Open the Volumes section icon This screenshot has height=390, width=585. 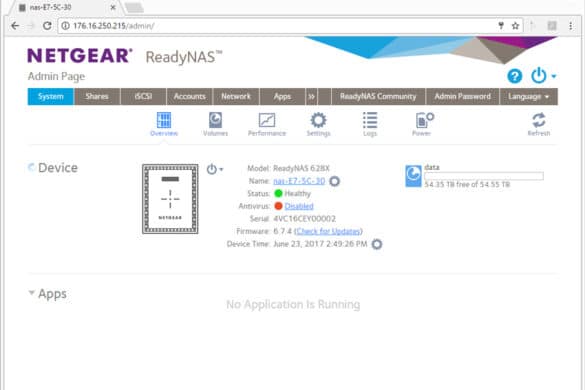[215, 121]
